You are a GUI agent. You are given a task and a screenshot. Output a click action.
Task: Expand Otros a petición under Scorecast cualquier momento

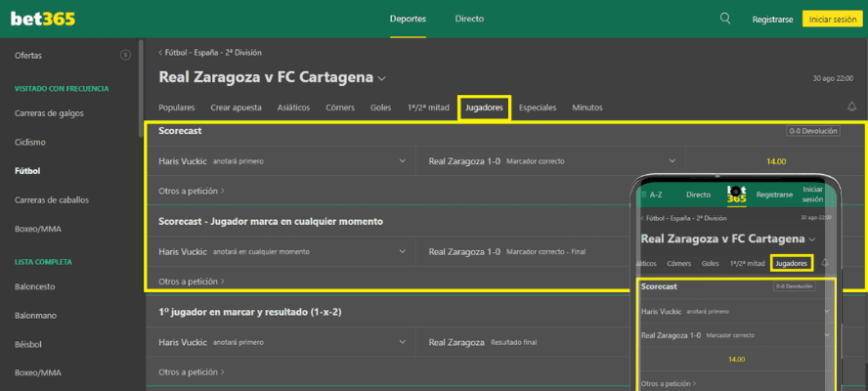(192, 282)
